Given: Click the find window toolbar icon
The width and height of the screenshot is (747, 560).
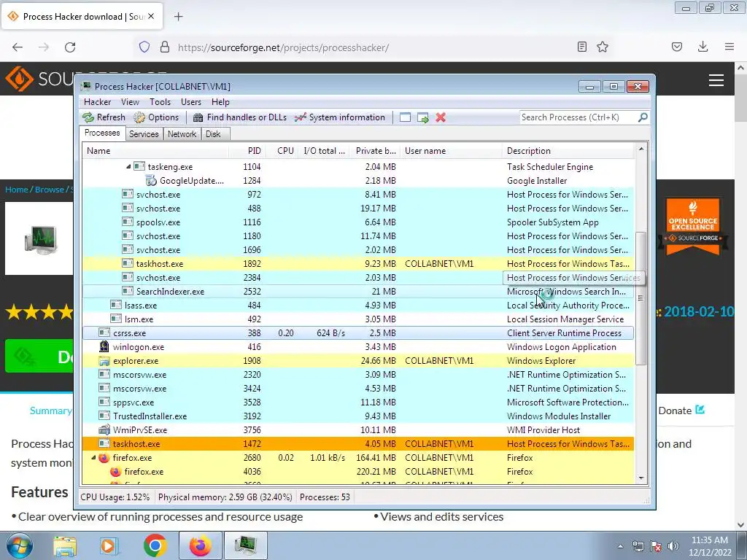Looking at the screenshot, I should [405, 117].
